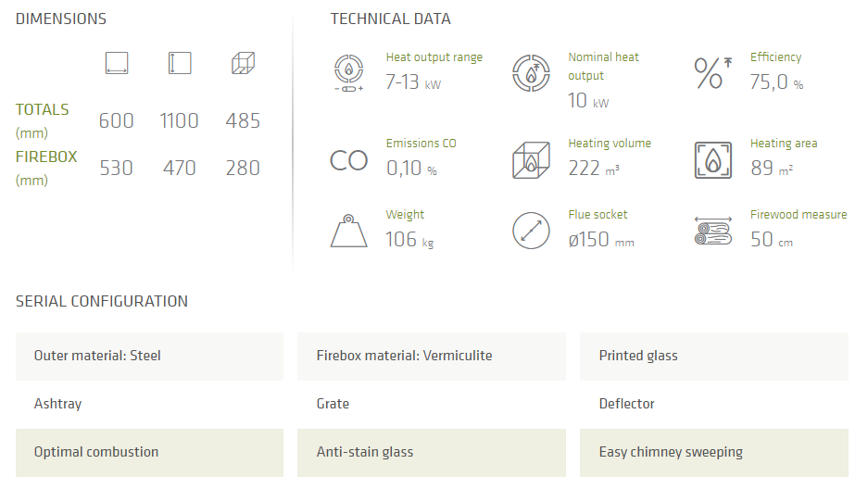Click the heating volume cube icon
This screenshot has height=489, width=868.
tap(531, 159)
